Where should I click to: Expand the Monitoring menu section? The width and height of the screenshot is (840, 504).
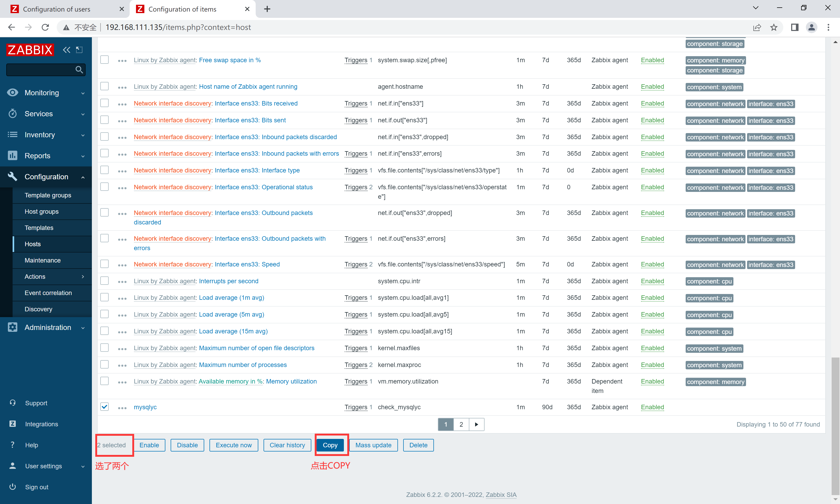pyautogui.click(x=83, y=93)
